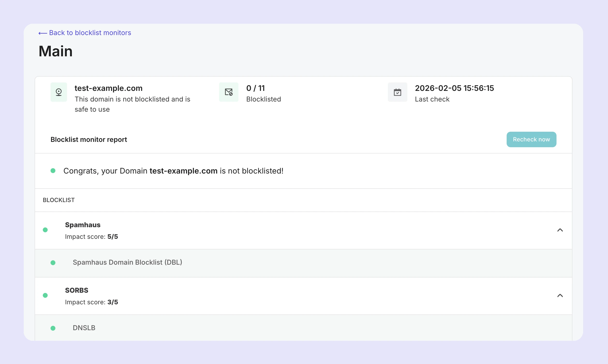Click the green status dot beside Spamhaus
Viewport: 608px width, 364px height.
coord(45,230)
